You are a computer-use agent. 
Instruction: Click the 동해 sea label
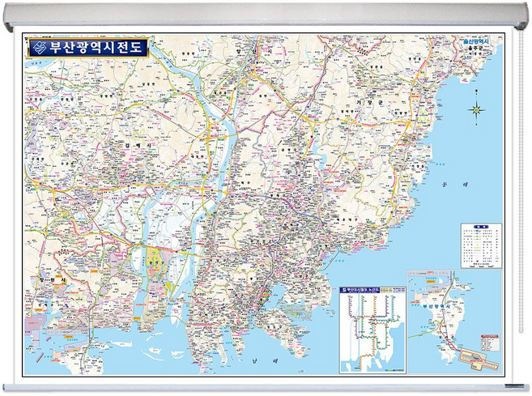tap(454, 185)
